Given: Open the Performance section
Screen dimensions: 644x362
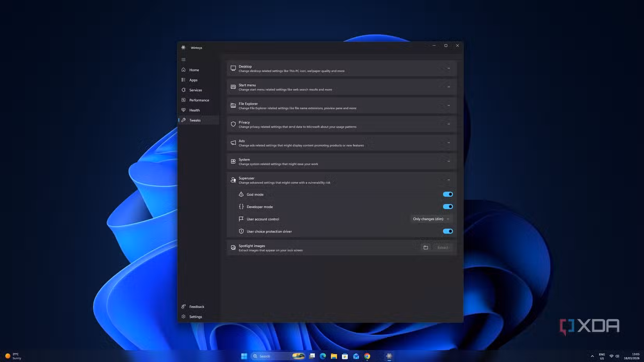Looking at the screenshot, I should point(198,100).
